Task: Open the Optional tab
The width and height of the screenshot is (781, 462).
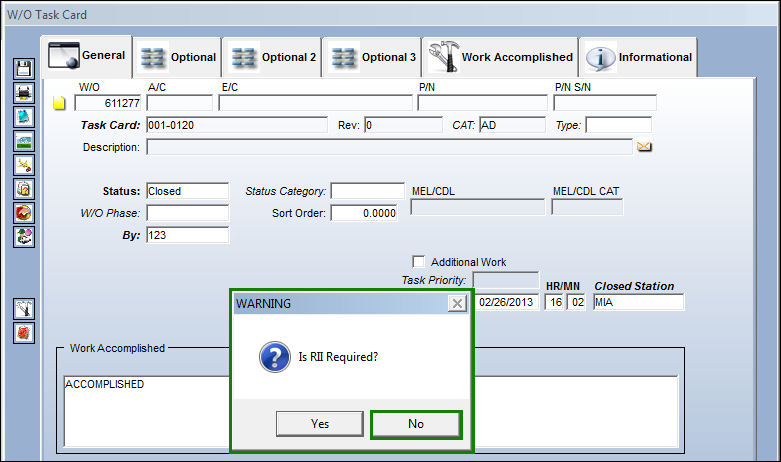Action: tap(178, 57)
